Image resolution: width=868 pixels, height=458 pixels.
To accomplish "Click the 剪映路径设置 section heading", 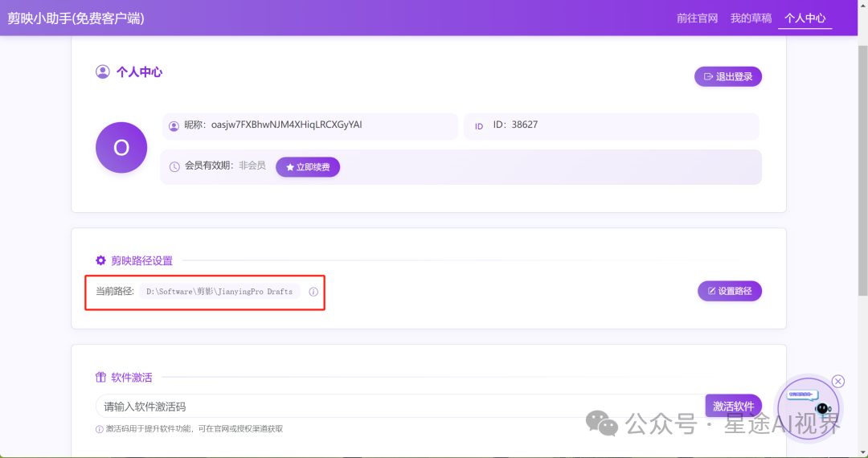I will pyautogui.click(x=141, y=260).
